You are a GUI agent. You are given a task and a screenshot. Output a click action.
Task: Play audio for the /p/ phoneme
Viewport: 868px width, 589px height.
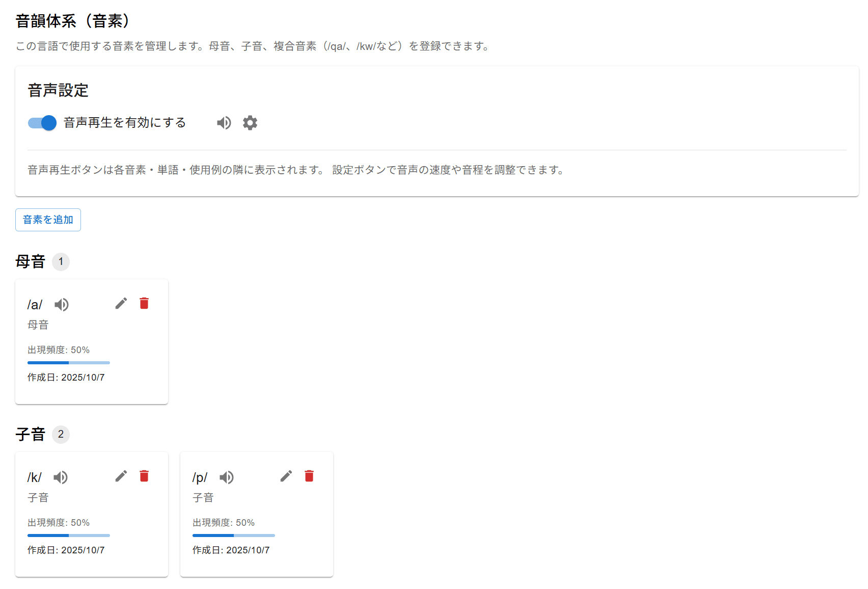pos(227,477)
